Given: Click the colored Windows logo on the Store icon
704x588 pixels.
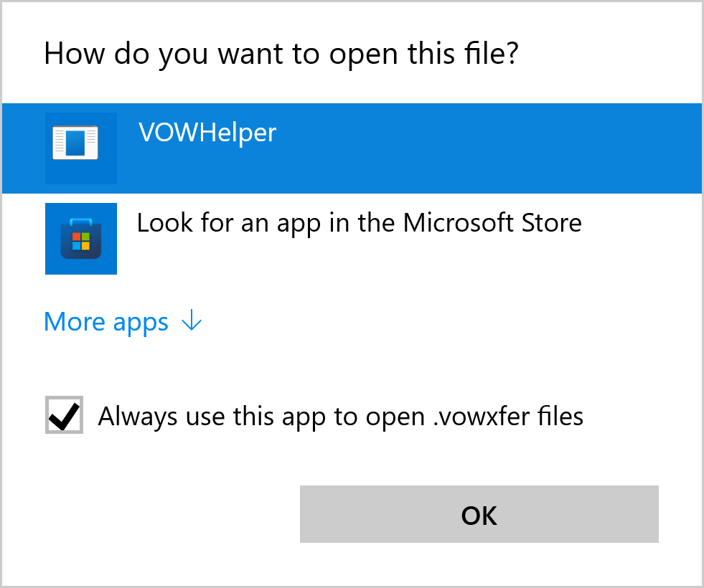Looking at the screenshot, I should tap(81, 241).
